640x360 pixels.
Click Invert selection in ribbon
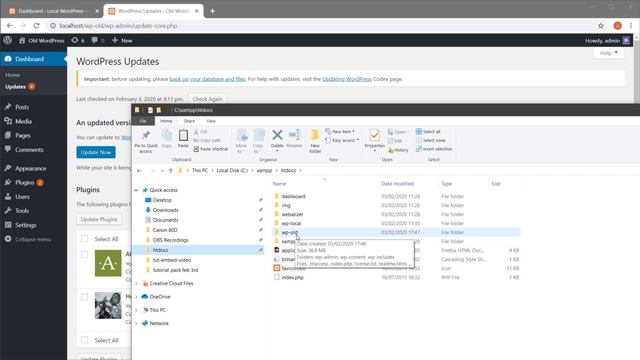pyautogui.click(x=434, y=149)
